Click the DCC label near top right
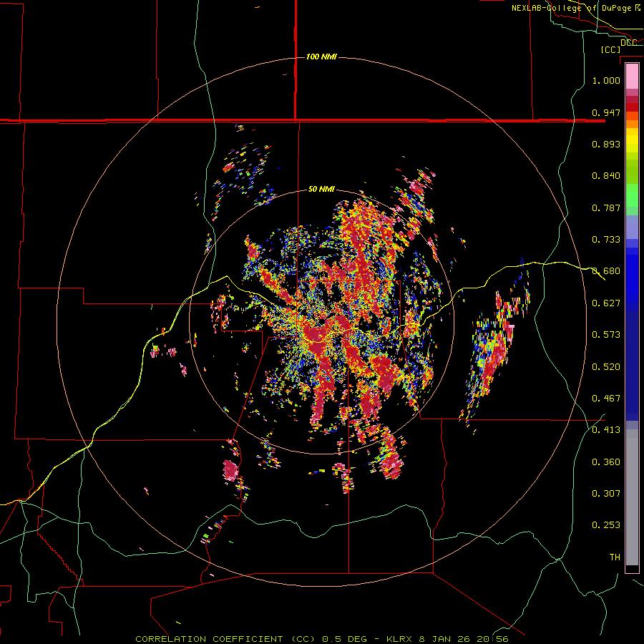The image size is (644, 644). [x=628, y=42]
